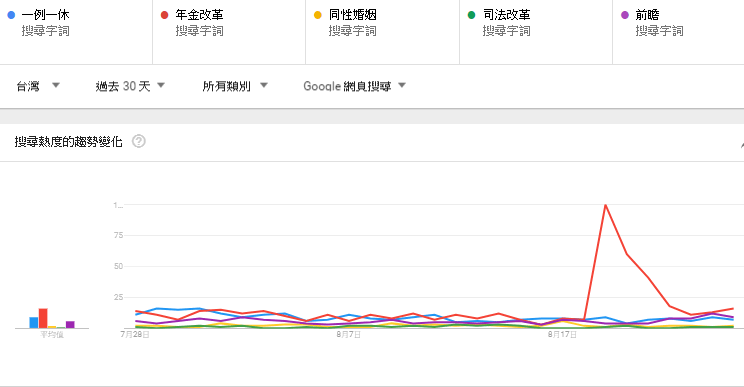
Task: Select the 年金改革 search term box
Action: (x=229, y=32)
